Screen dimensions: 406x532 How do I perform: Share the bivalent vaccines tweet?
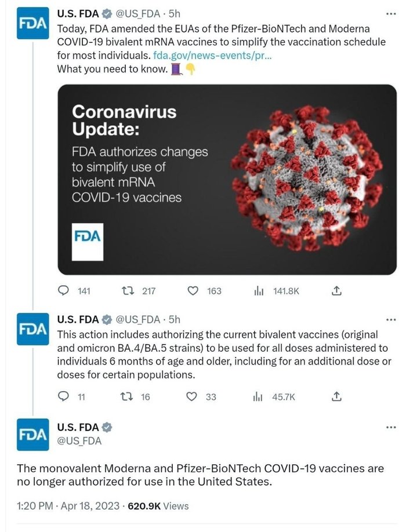(336, 396)
